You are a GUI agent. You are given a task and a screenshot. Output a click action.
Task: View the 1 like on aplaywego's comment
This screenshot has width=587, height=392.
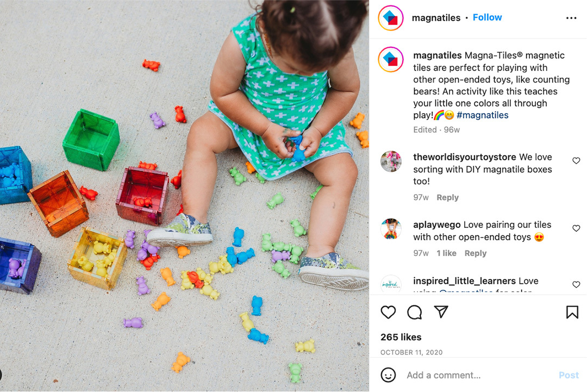(x=446, y=253)
